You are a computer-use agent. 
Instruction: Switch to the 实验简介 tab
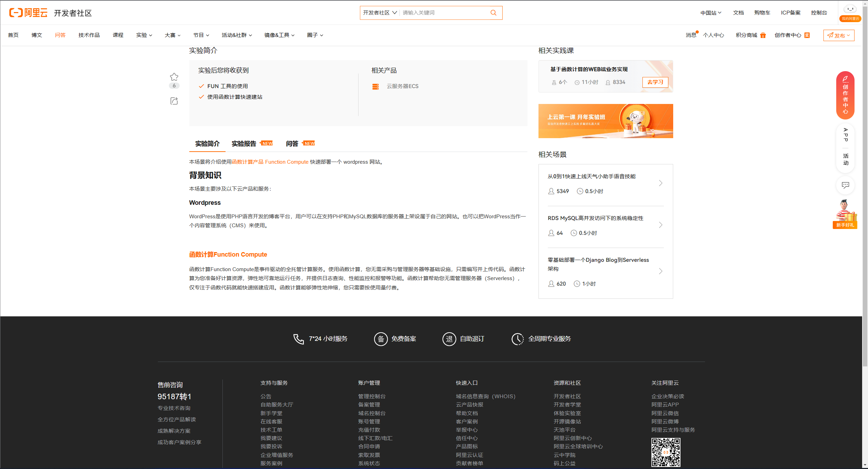(x=207, y=144)
